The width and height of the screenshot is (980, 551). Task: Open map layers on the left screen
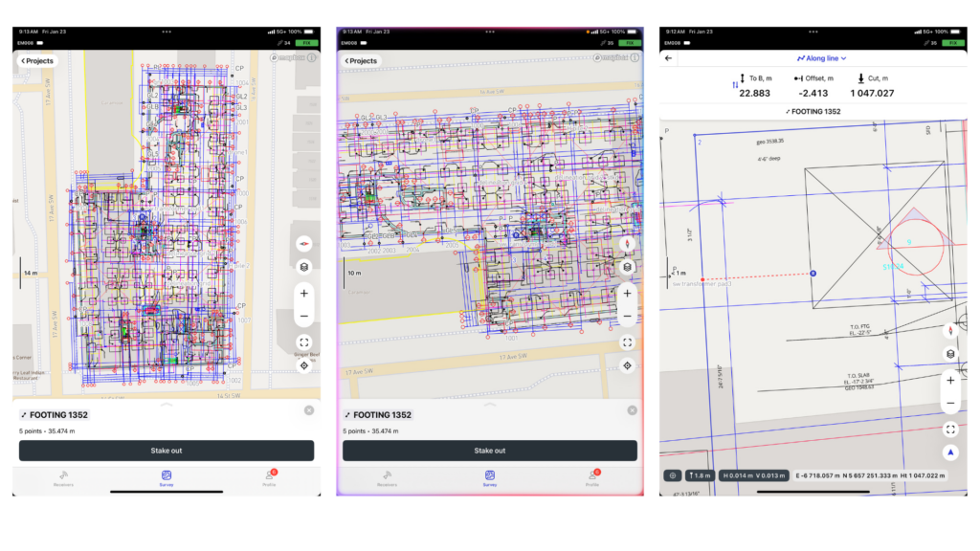[303, 267]
